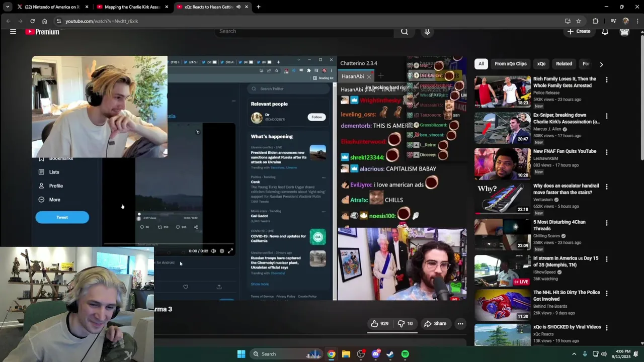Select the All filter chip
This screenshot has height=362, width=644.
pos(481,64)
